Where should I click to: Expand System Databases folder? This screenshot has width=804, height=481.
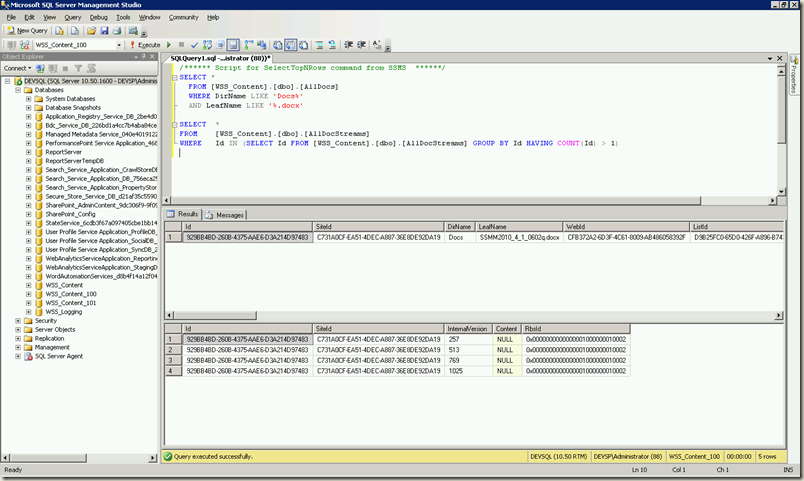[x=29, y=98]
